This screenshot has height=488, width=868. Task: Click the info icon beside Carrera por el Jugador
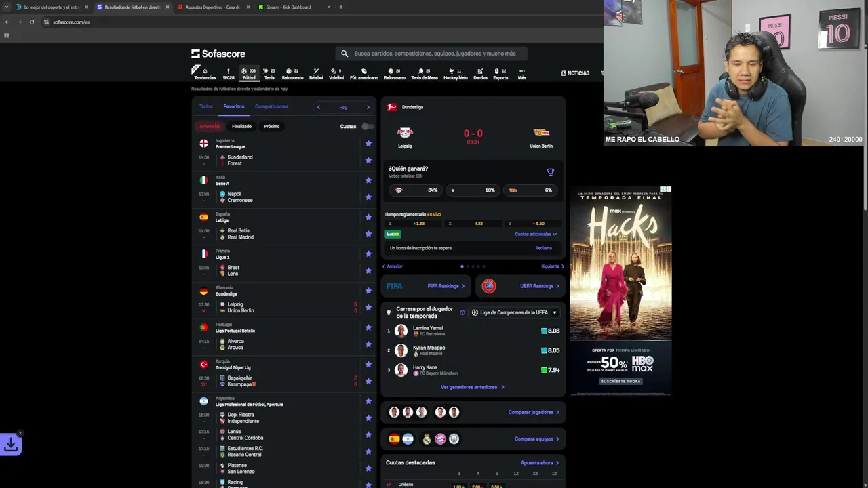click(462, 312)
